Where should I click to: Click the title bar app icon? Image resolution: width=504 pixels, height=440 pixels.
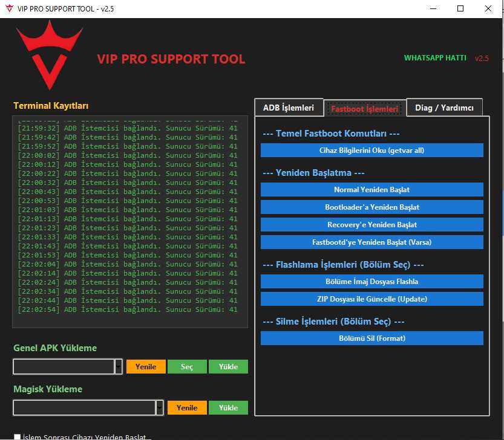pyautogui.click(x=9, y=8)
